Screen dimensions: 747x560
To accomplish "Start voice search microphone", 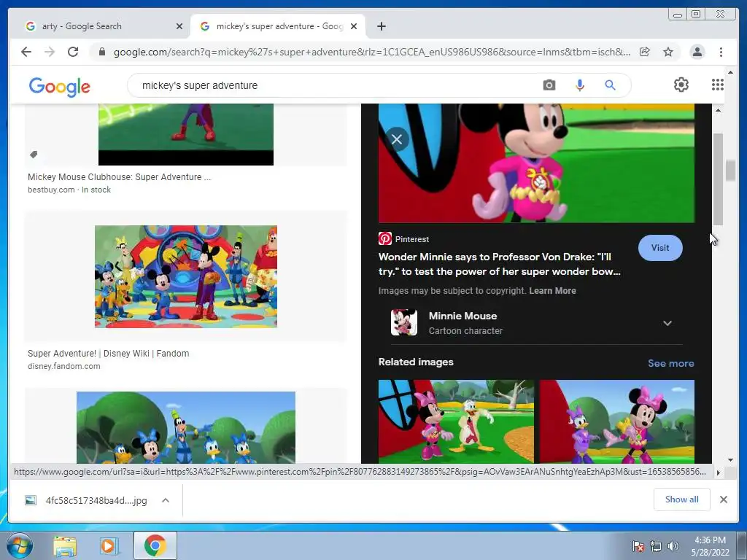I will click(579, 85).
